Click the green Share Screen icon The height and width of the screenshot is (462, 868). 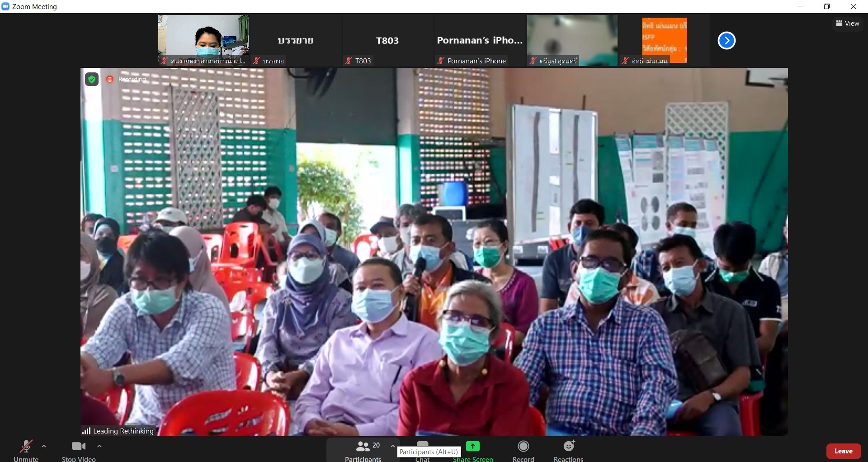pos(472,446)
